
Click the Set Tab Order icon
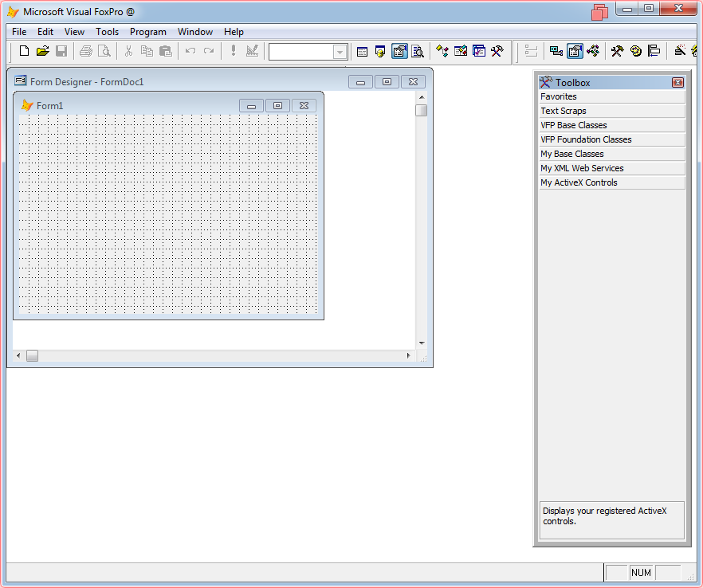pos(531,52)
